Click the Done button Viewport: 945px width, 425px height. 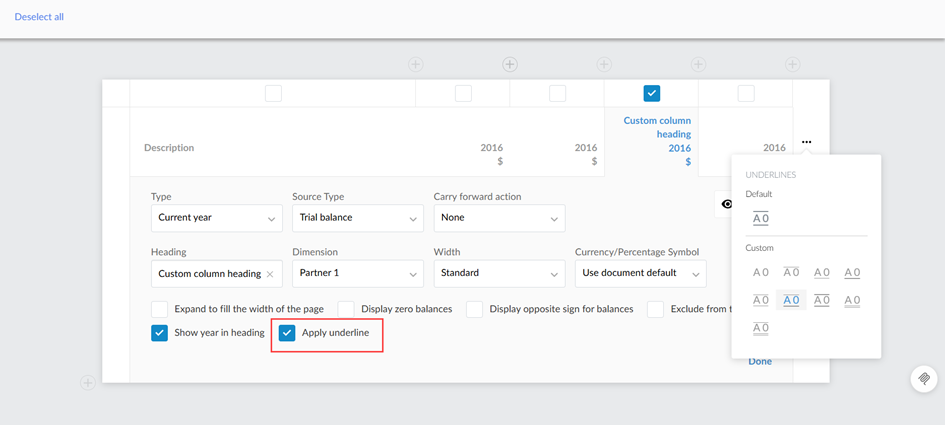click(759, 361)
